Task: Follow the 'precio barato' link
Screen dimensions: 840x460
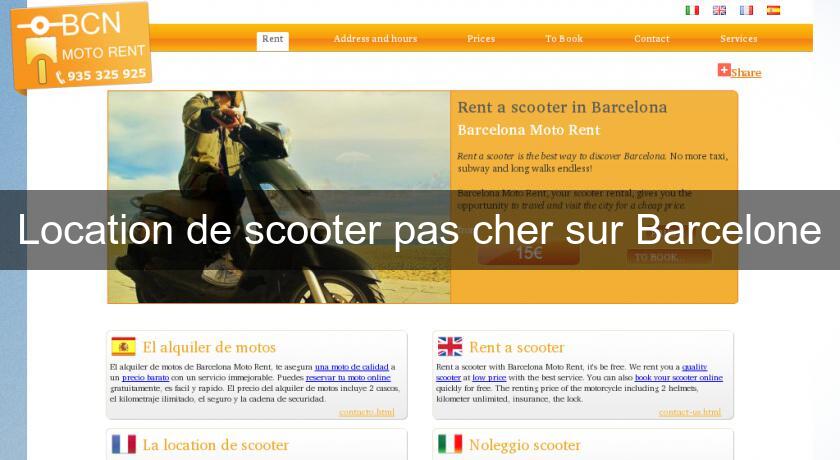Action: 145,378
